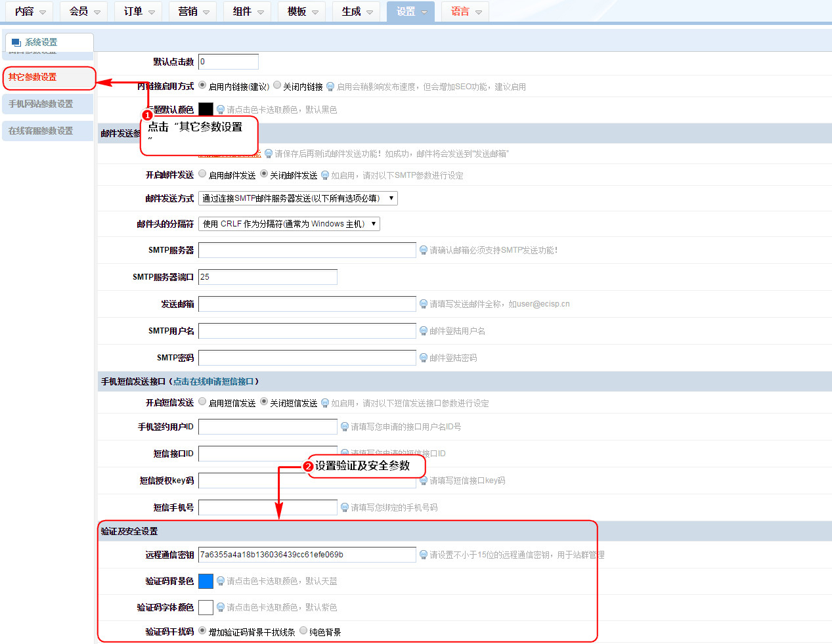Expand 邮件头的分隔符 dropdown

[x=289, y=224]
